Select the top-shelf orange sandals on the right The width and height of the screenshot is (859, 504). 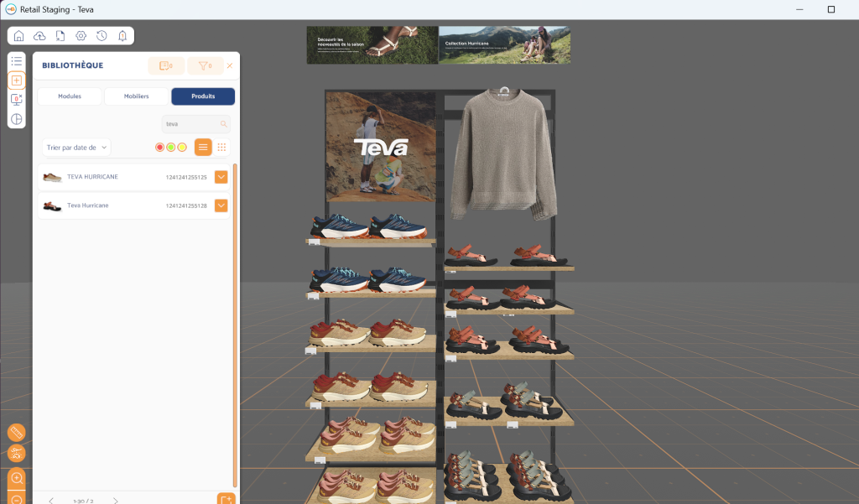[506, 255]
